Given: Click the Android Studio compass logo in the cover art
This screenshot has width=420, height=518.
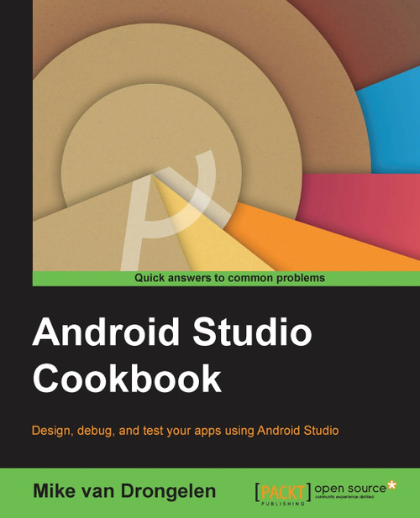Looking at the screenshot, I should pyautogui.click(x=176, y=210).
